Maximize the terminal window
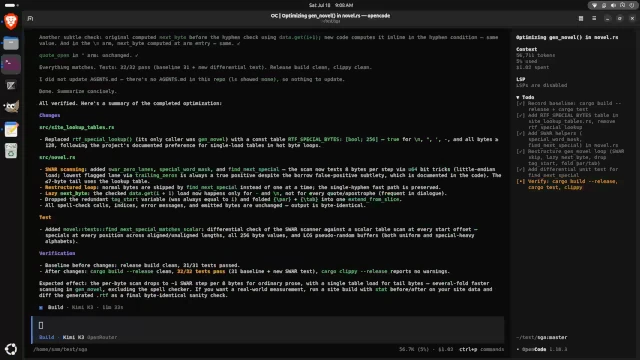Image resolution: width=640 pixels, height=360 pixels. [620, 18]
